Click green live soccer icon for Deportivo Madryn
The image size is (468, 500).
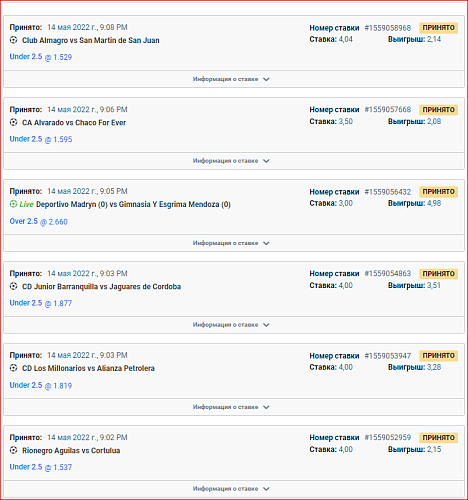click(13, 204)
